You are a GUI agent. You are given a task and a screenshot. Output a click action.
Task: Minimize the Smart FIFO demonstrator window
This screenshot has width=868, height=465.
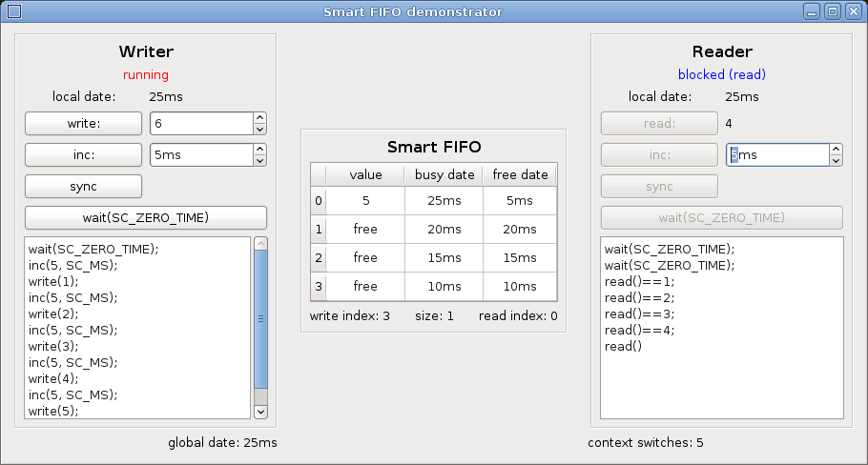[812, 11]
